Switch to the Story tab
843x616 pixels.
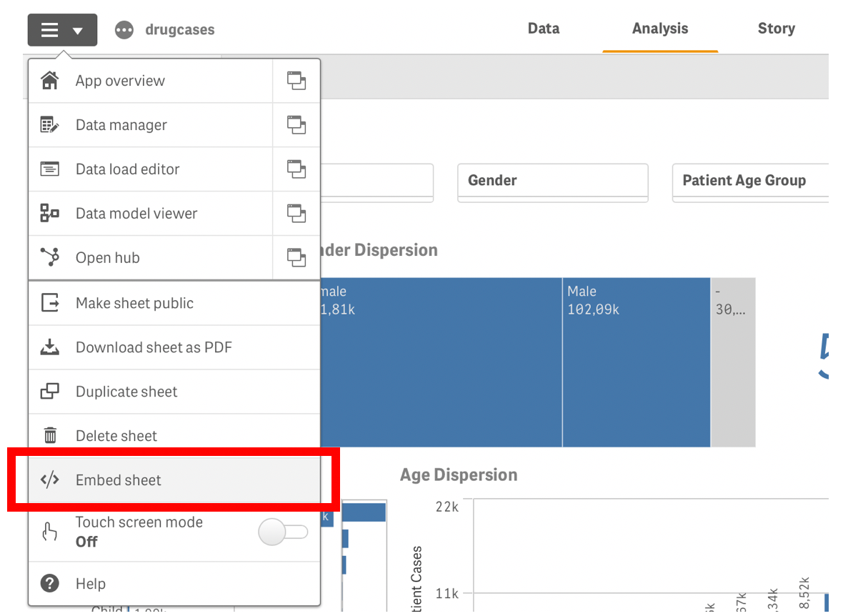pos(776,29)
